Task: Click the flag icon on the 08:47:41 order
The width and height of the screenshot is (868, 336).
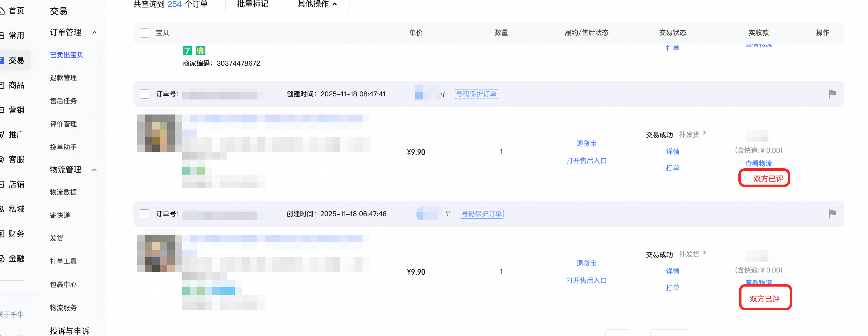Action: pos(832,94)
